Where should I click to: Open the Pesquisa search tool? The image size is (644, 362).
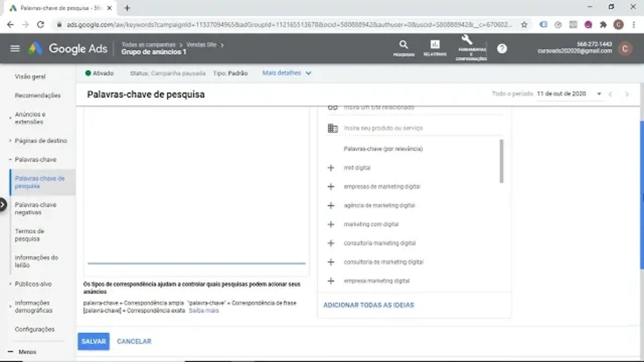pos(404,48)
